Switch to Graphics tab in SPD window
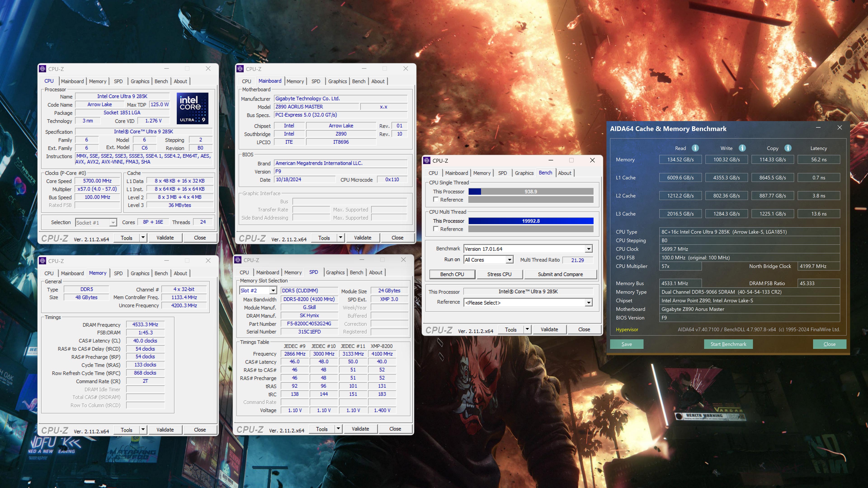 point(335,272)
